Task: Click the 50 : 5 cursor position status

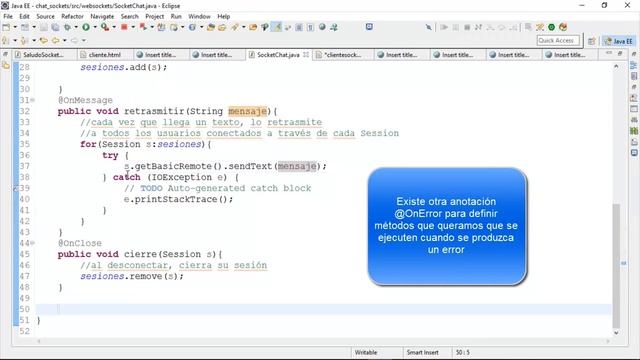Action: [x=462, y=352]
